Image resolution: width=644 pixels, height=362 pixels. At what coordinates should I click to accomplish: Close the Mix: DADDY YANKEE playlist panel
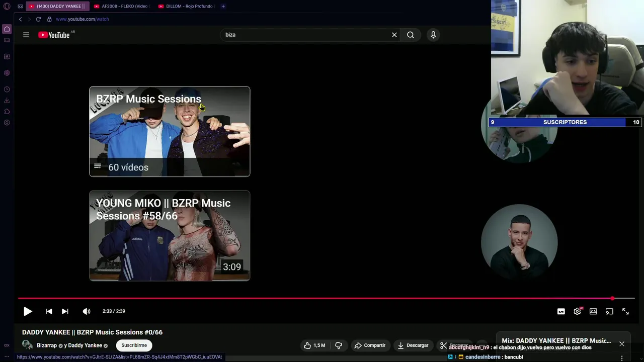[622, 344]
